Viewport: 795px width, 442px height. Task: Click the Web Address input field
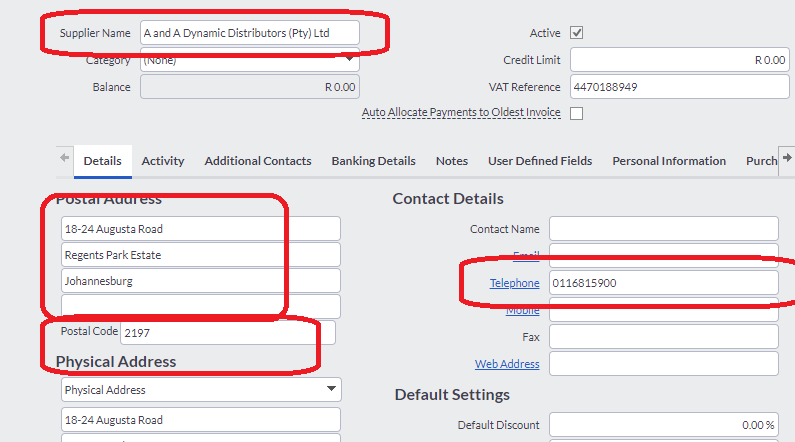click(x=664, y=363)
